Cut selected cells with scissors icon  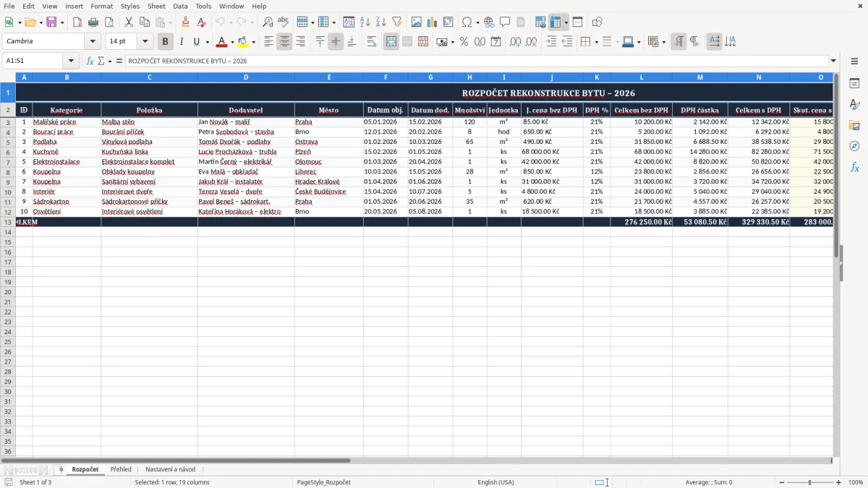click(129, 22)
